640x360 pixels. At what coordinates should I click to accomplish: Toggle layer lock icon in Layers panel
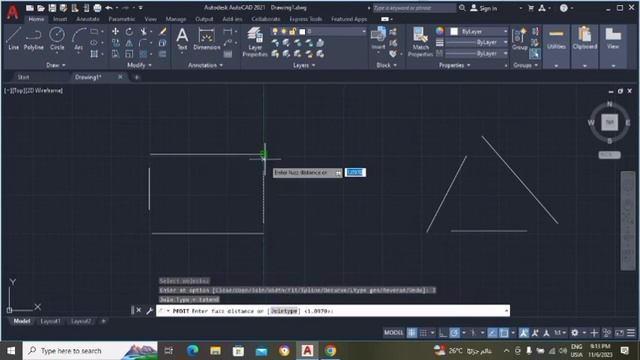(x=292, y=31)
